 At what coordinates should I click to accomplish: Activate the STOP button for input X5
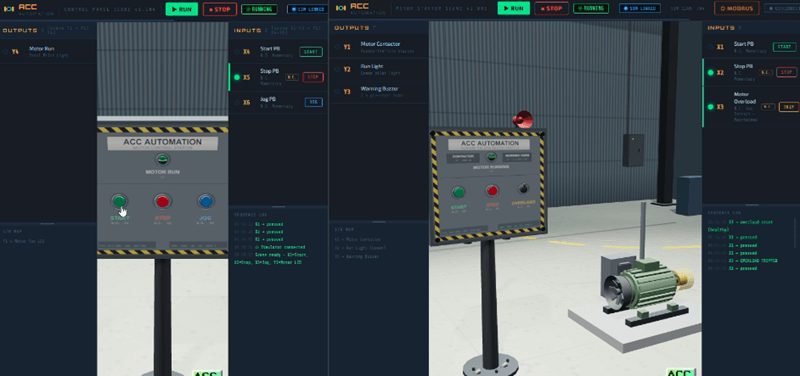(x=313, y=77)
